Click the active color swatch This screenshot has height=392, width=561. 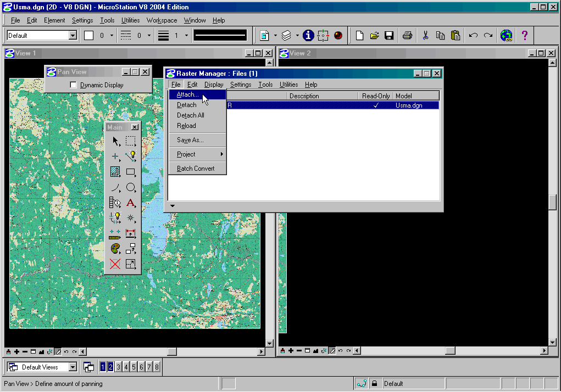pyautogui.click(x=88, y=35)
